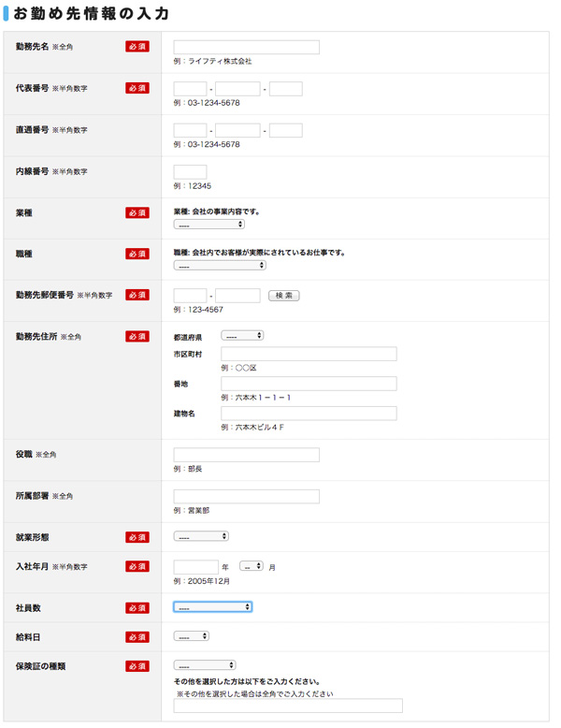Click last box of 直通番号 phone number
The image size is (561, 728).
coord(286,130)
